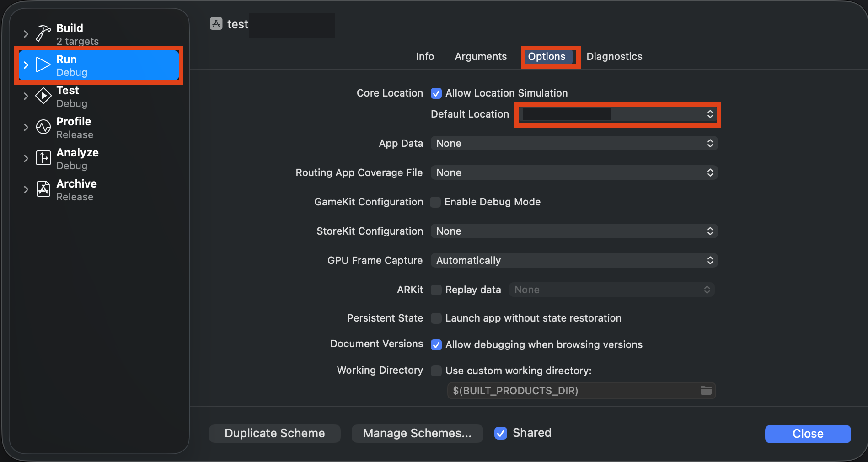Click the Persistent State label
Image resolution: width=868 pixels, height=462 pixels.
pyautogui.click(x=385, y=318)
